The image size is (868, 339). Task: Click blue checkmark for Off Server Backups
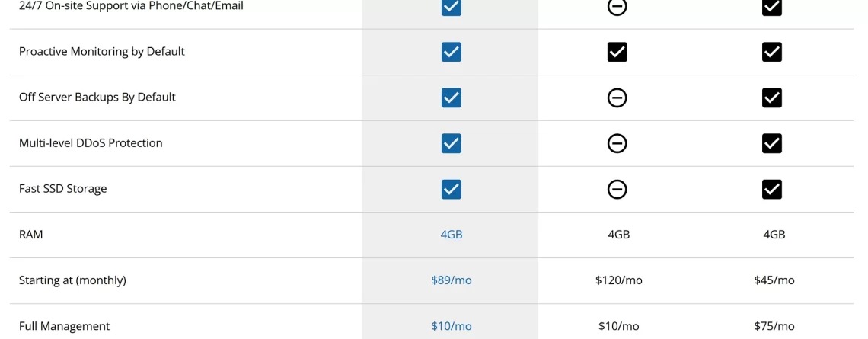click(x=452, y=98)
